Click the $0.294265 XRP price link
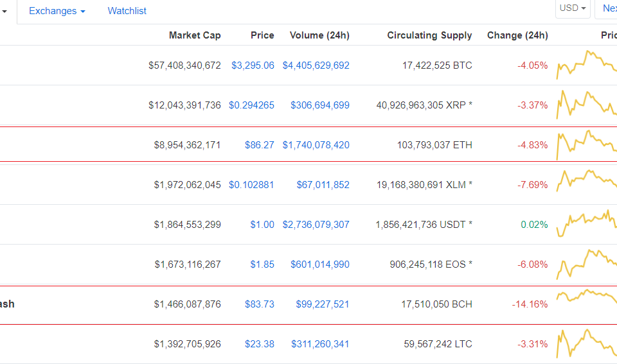The height and width of the screenshot is (364, 617). [x=251, y=105]
